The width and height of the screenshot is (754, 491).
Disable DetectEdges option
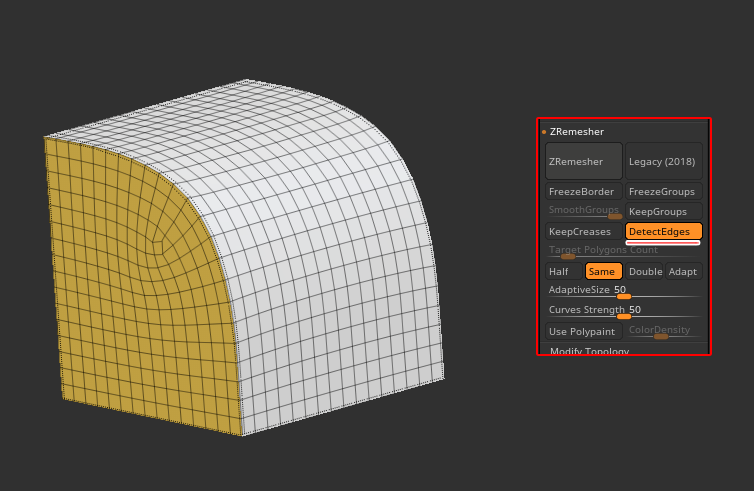tap(663, 231)
